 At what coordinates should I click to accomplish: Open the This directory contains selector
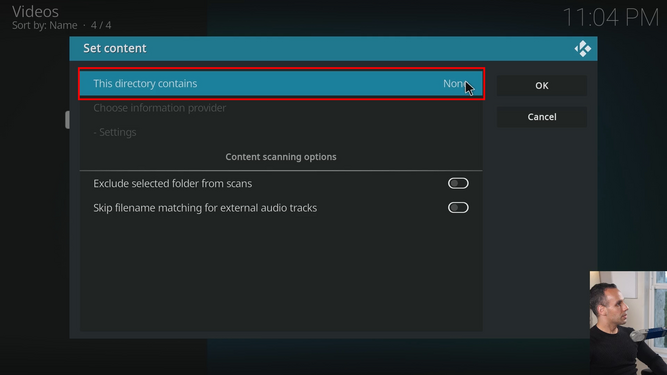[281, 84]
